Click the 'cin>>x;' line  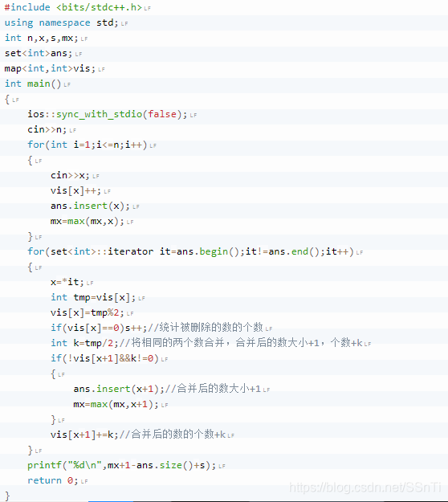click(x=70, y=175)
